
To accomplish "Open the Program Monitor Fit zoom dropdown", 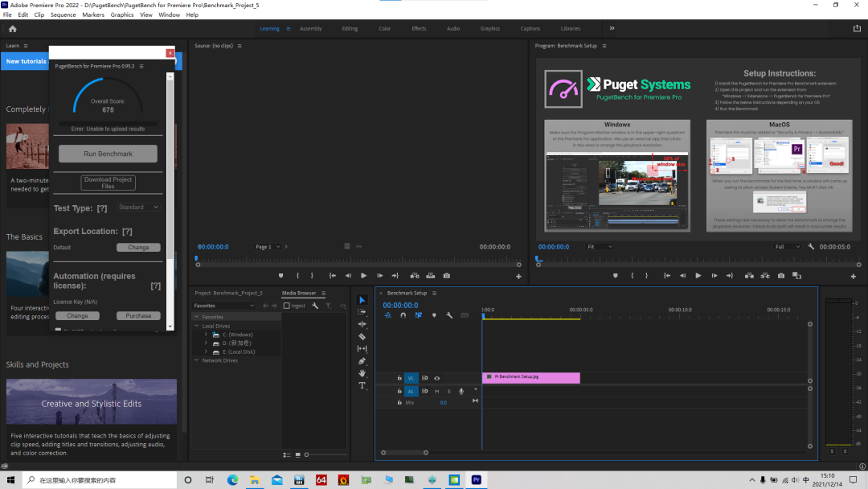I will 600,247.
